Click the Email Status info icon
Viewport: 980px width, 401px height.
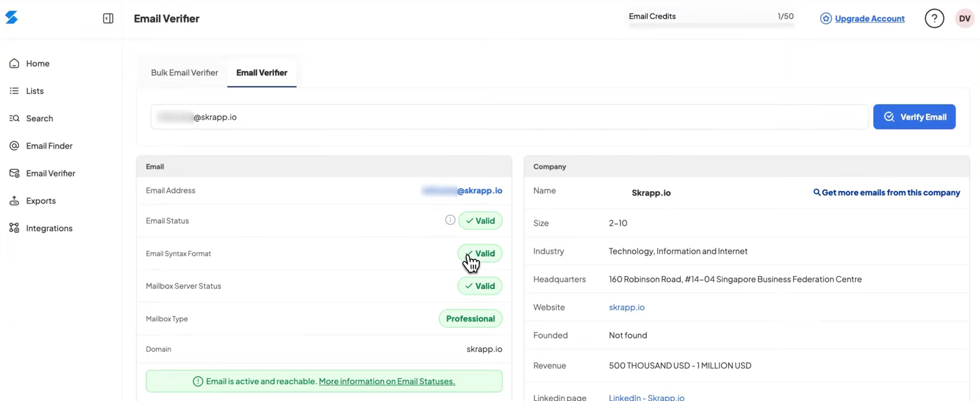pos(450,220)
